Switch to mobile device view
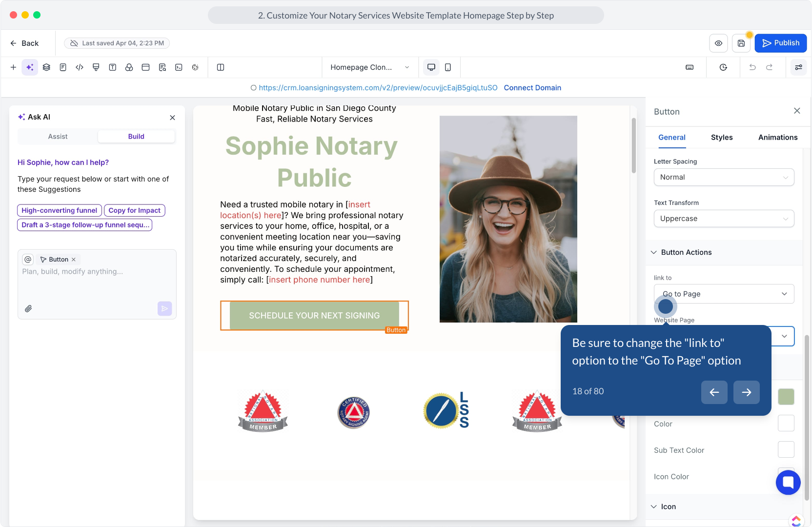The height and width of the screenshot is (527, 812). (x=448, y=67)
